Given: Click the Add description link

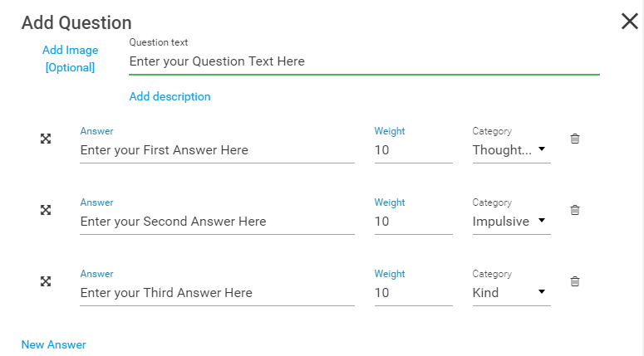Looking at the screenshot, I should [170, 96].
